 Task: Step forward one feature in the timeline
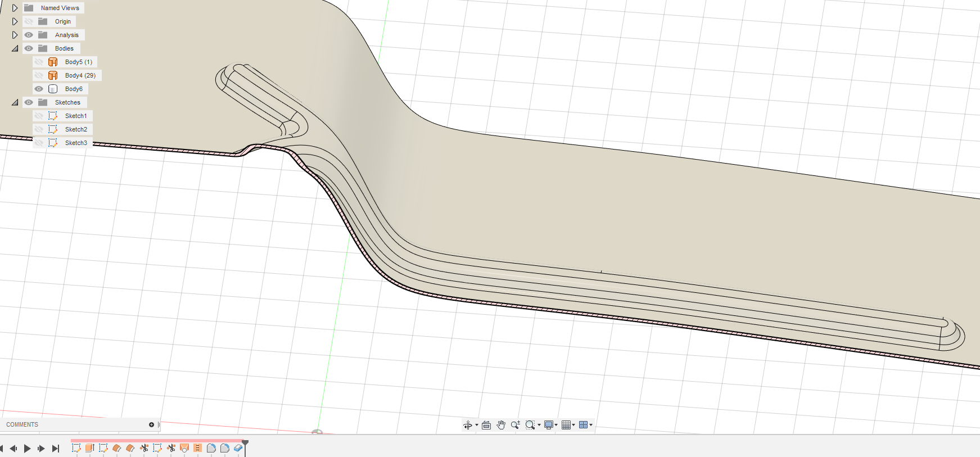click(41, 449)
